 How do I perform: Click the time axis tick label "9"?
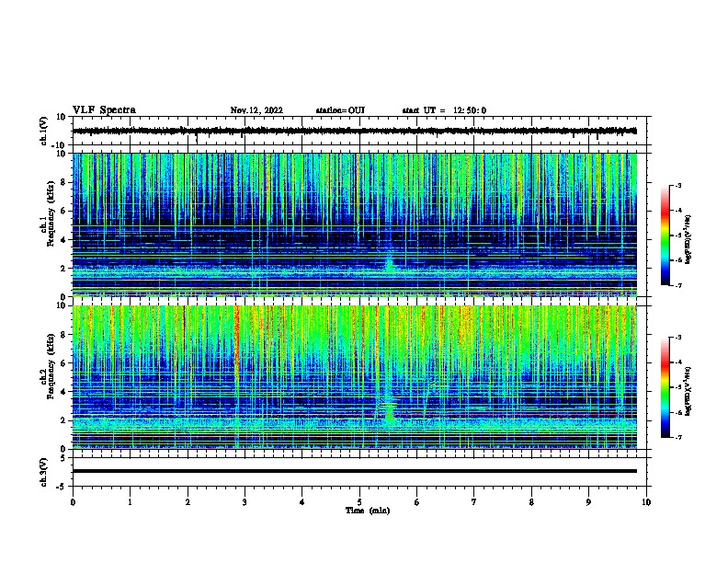point(588,502)
